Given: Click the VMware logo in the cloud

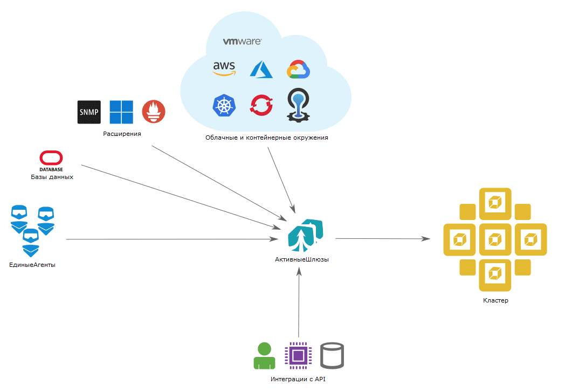Looking at the screenshot, I should [242, 41].
